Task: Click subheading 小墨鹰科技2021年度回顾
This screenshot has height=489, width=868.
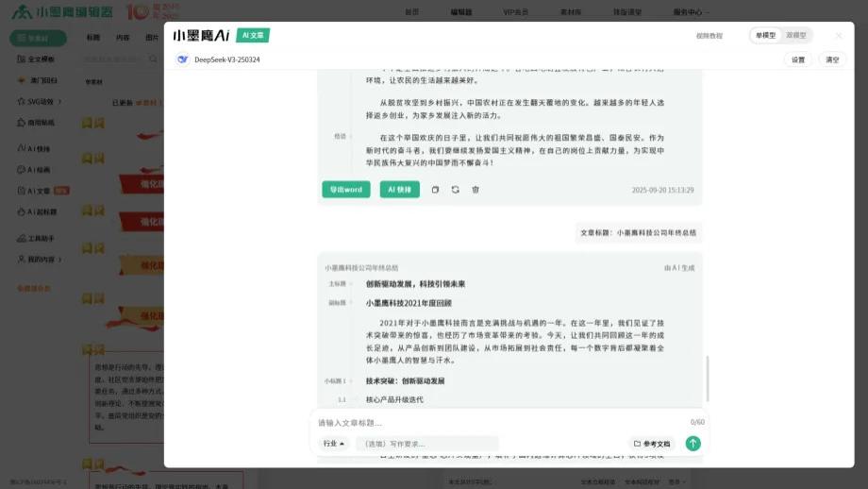Action: click(409, 303)
